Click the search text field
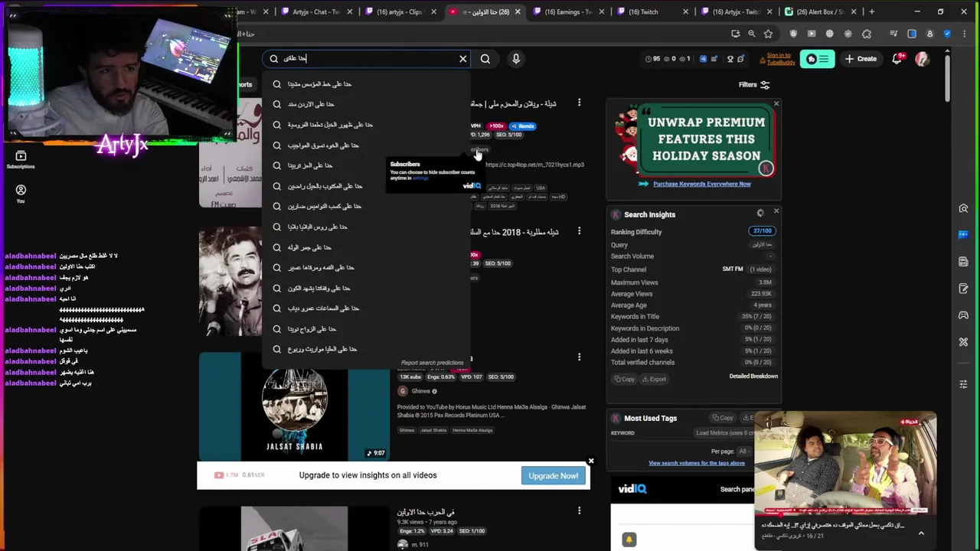The height and width of the screenshot is (551, 980). point(367,59)
